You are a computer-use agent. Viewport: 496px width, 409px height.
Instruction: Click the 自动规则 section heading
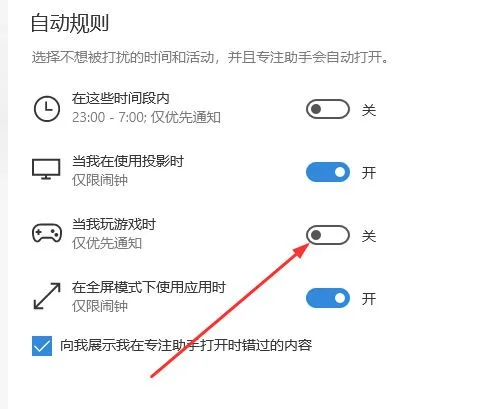point(70,23)
